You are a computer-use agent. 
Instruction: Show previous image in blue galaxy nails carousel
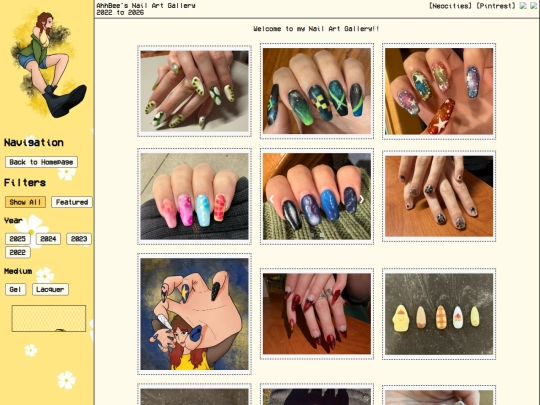pyautogui.click(x=271, y=199)
